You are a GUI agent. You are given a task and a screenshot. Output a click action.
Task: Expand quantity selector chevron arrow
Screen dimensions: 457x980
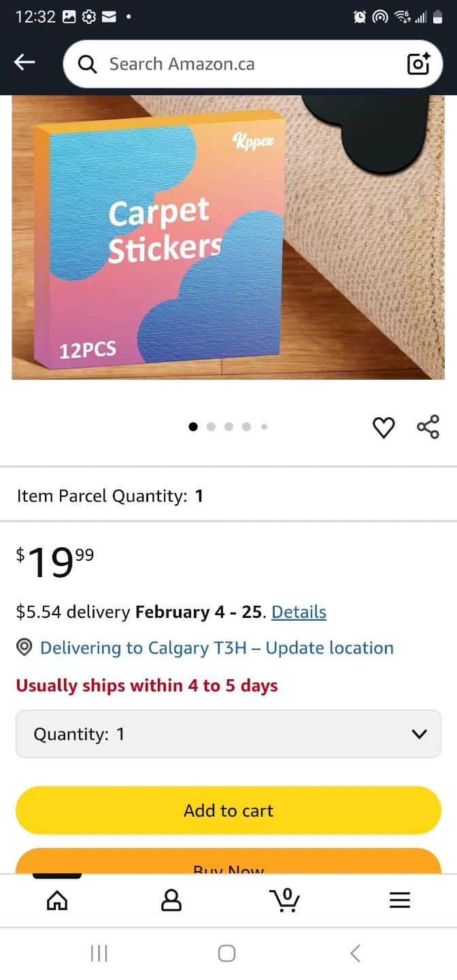[x=420, y=734]
